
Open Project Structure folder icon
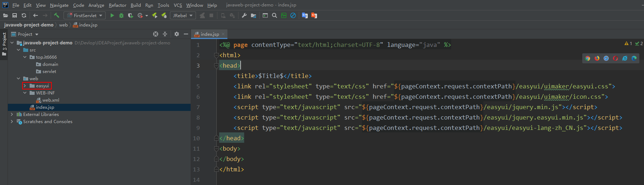(253, 15)
